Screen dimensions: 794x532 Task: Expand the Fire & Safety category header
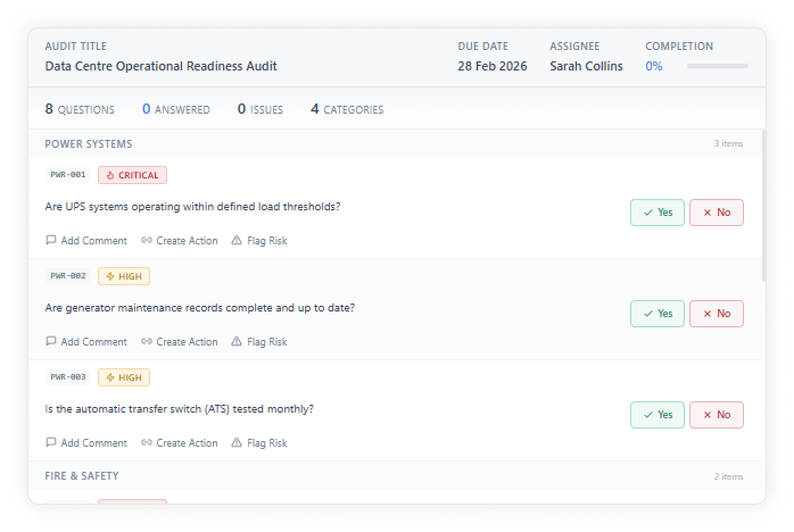[x=82, y=476]
